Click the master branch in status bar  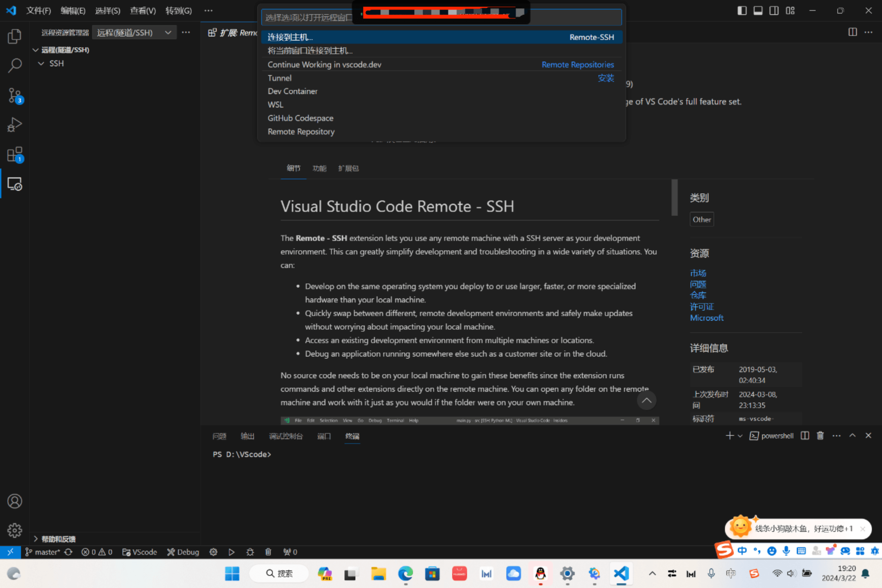tap(43, 552)
